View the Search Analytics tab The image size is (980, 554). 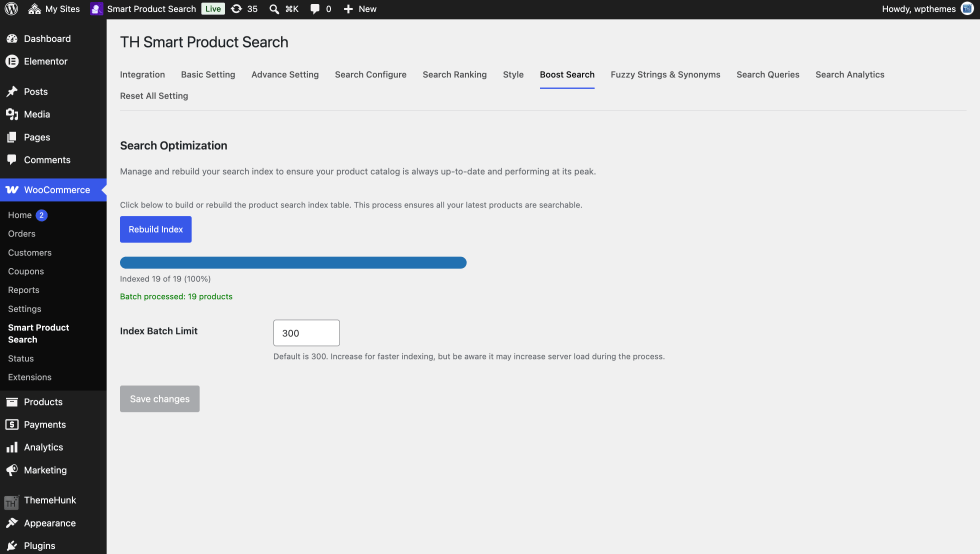(849, 74)
